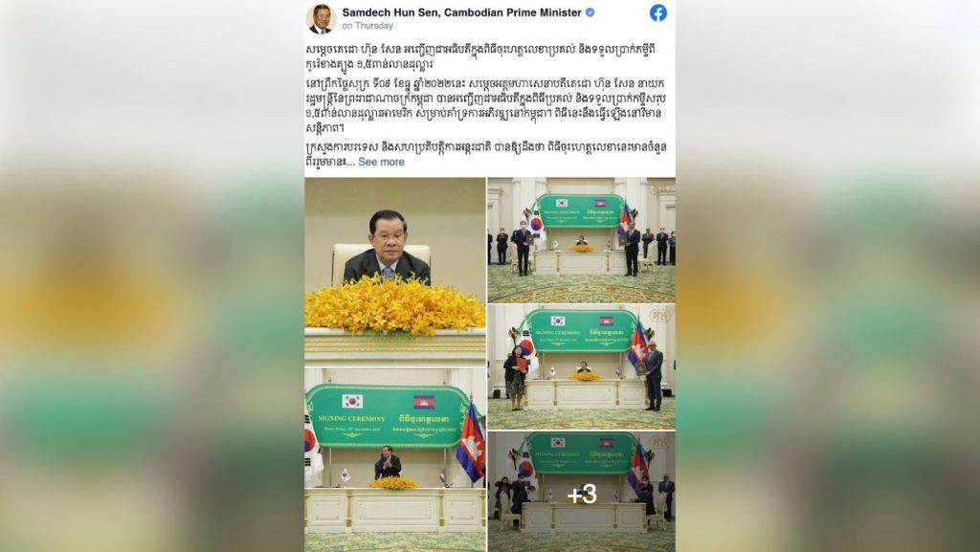This screenshot has height=552, width=980.
Task: Open Hun Sen's profile picture avatar
Action: point(322,18)
